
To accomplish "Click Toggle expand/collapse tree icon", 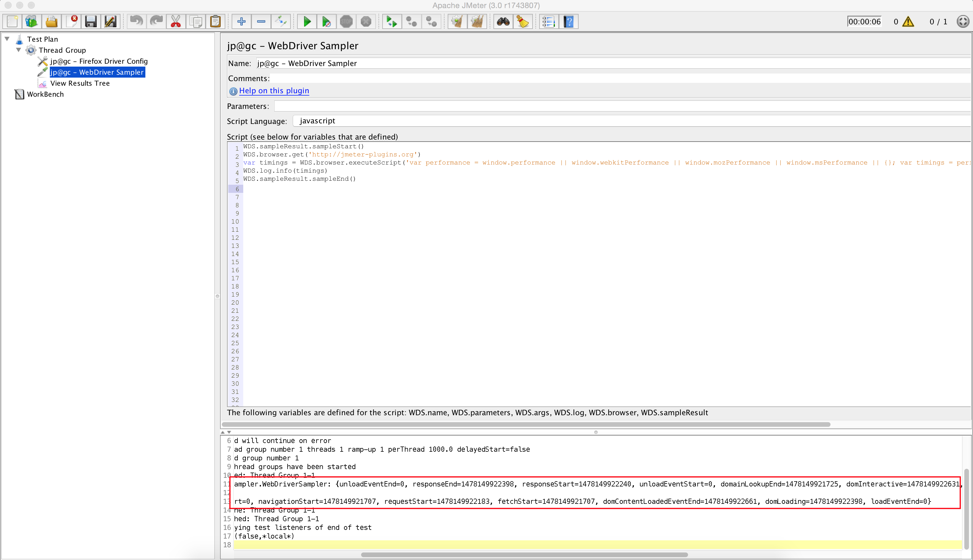I will tap(281, 21).
